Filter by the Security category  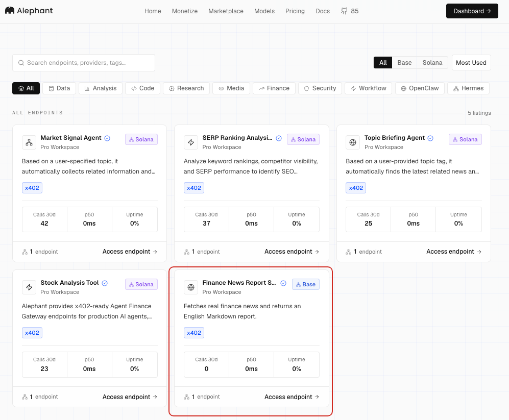(320, 88)
